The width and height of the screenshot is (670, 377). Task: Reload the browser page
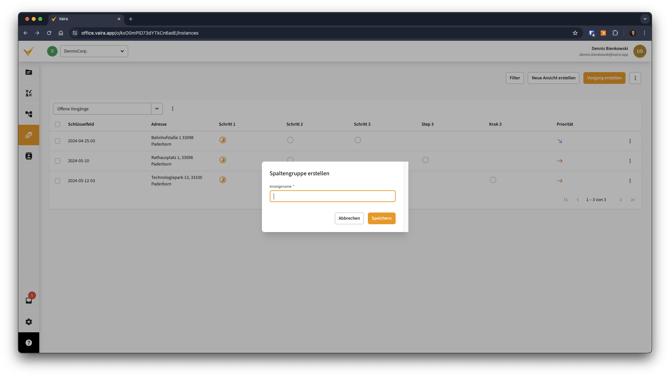pos(49,33)
